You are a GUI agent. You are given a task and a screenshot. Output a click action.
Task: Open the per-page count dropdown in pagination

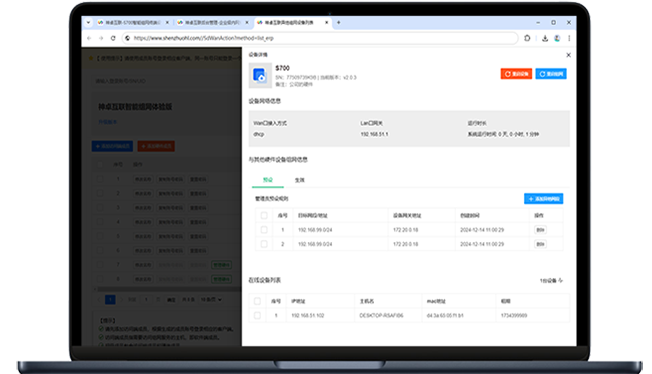click(x=211, y=300)
